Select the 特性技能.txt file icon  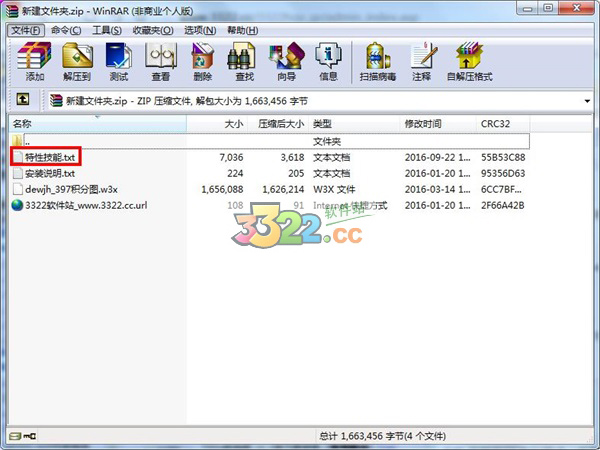(x=18, y=157)
